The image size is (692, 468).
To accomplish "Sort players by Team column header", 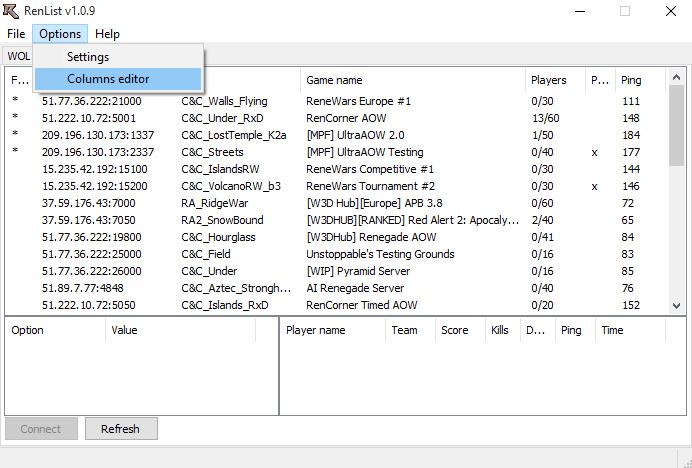I will pyautogui.click(x=410, y=330).
